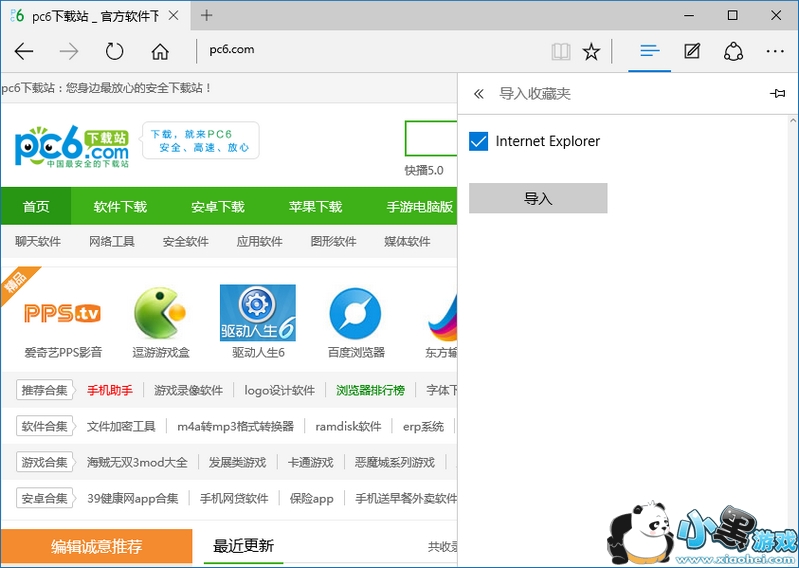
Task: Open the share icon in toolbar
Action: pos(733,51)
